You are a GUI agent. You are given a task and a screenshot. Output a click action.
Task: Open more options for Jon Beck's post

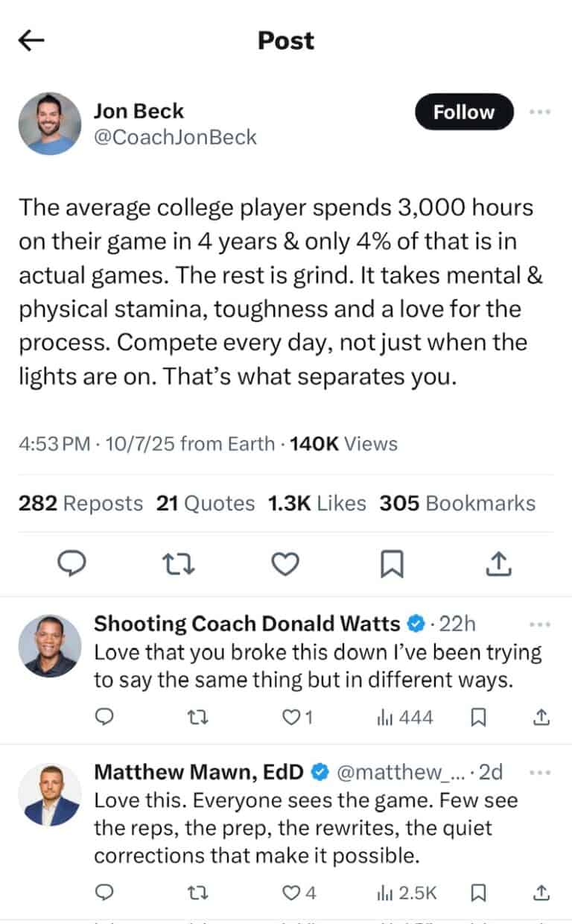pyautogui.click(x=539, y=113)
